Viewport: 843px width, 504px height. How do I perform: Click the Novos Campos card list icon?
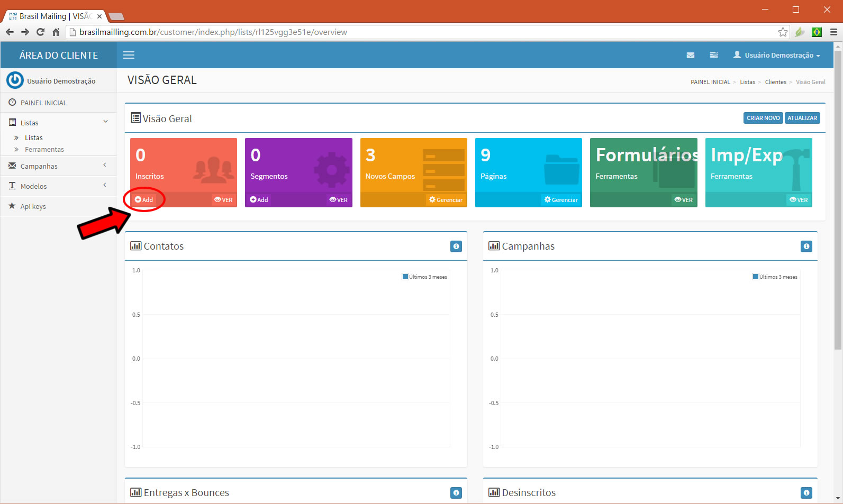coord(443,169)
